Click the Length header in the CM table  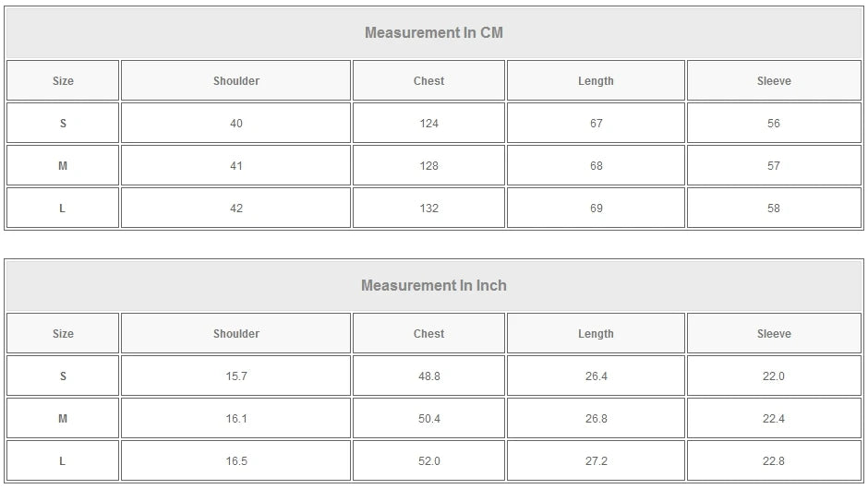point(596,81)
